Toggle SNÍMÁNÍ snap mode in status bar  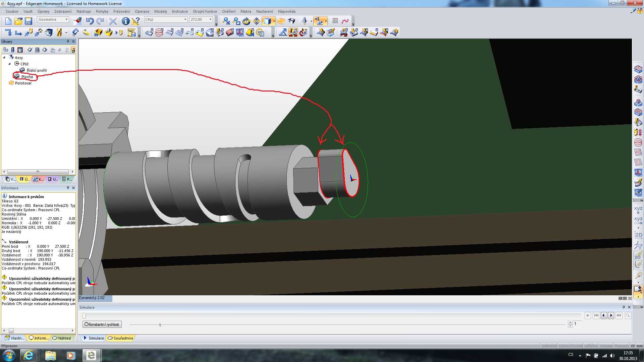pyautogui.click(x=549, y=346)
